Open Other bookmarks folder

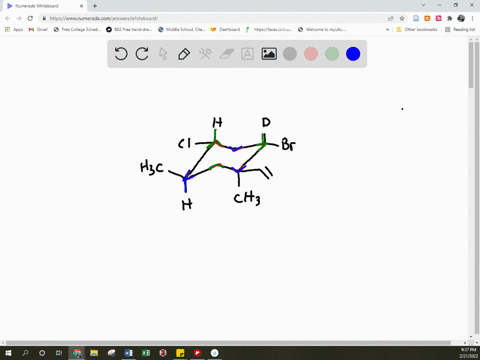pos(417,29)
